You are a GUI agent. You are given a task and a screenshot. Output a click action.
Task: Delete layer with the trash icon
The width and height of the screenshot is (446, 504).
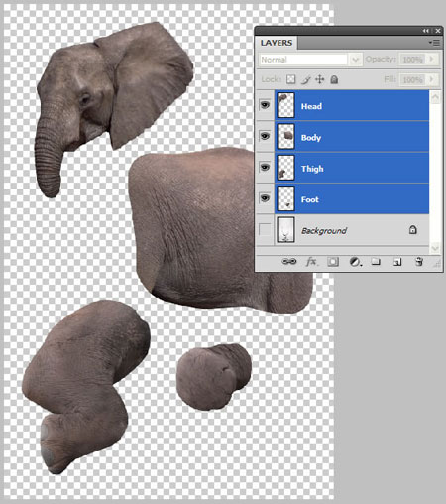(419, 262)
